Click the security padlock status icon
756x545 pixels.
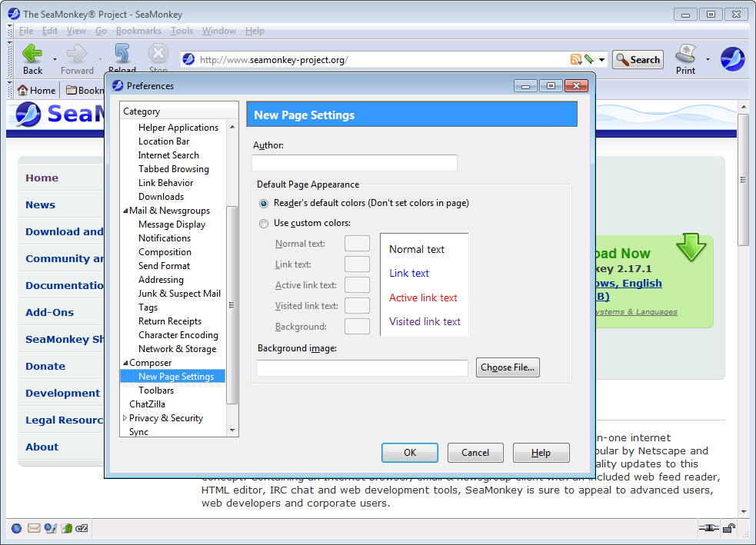729,528
